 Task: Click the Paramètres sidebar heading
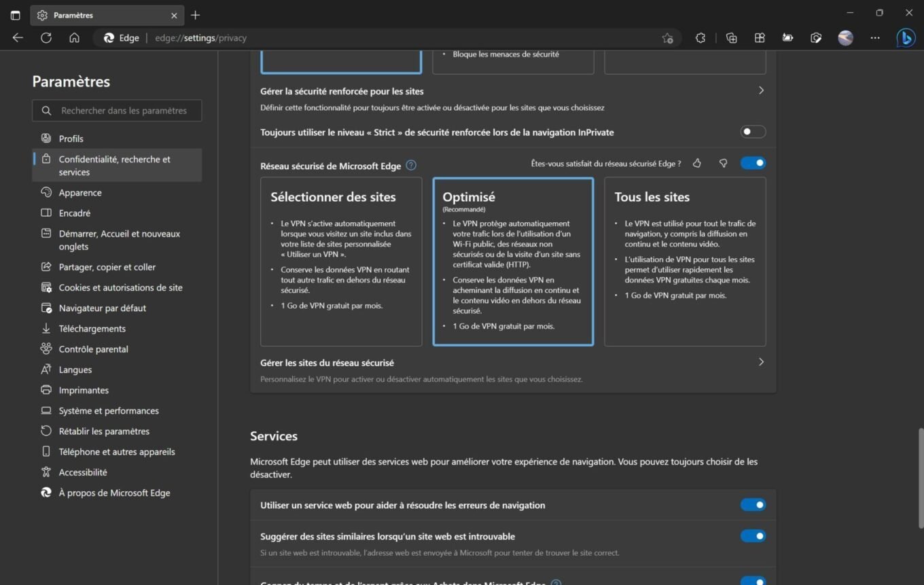point(71,82)
